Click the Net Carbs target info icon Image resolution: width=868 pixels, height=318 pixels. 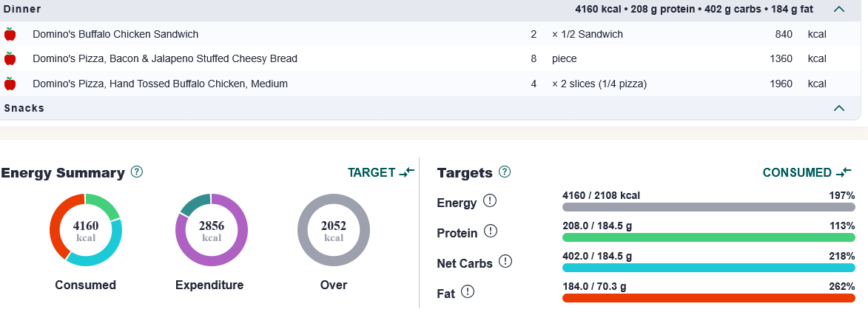(505, 261)
